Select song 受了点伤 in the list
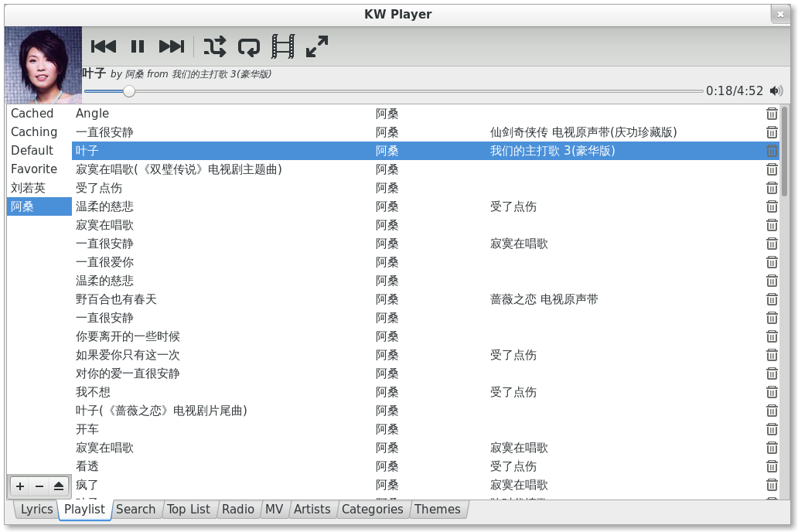Viewport: 798px width, 532px height. (x=99, y=188)
